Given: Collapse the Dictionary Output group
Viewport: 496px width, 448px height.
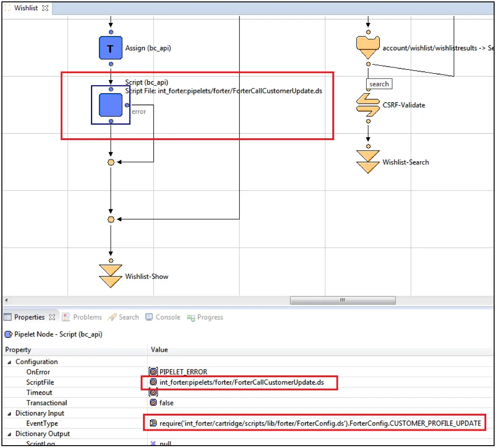Looking at the screenshot, I should tap(9, 434).
